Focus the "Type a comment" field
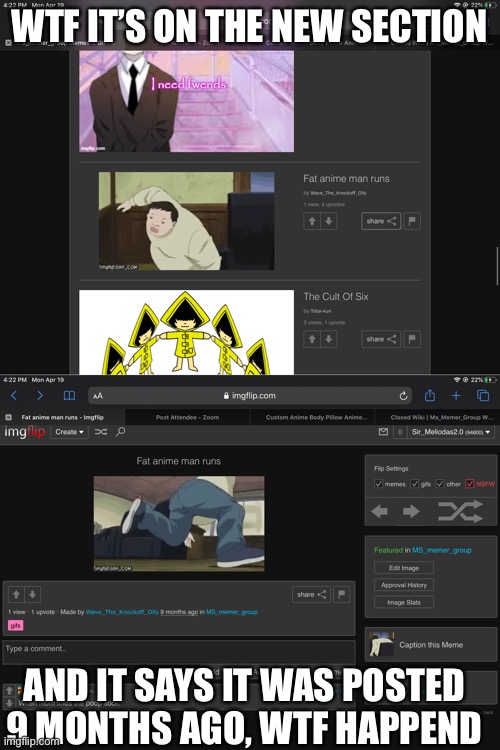Screen dimensions: 500x750 pos(179,652)
